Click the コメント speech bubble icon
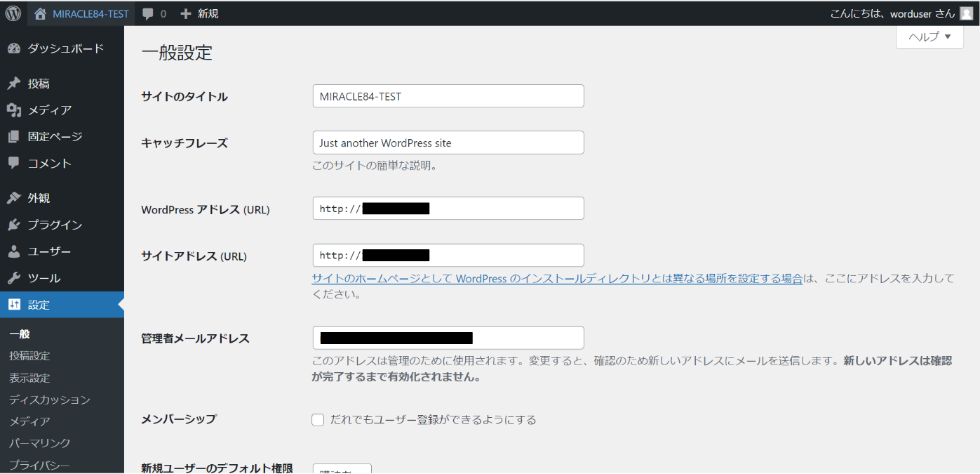 14,163
